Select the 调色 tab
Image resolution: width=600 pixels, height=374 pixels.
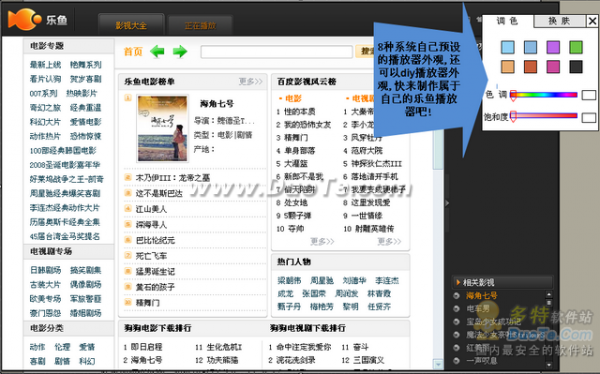click(507, 21)
